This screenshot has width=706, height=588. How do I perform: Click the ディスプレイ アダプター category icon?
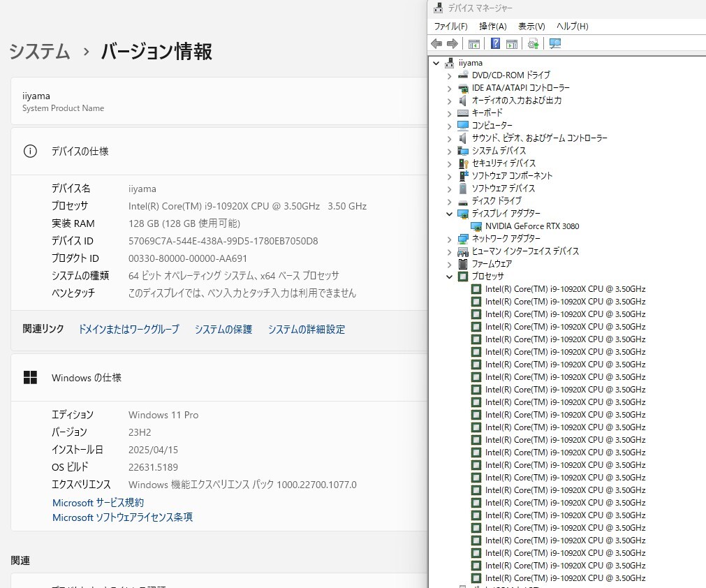[x=463, y=214]
